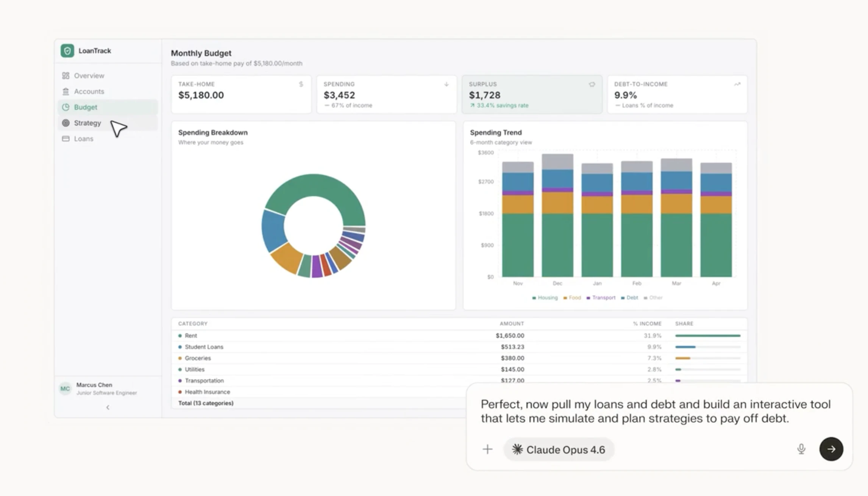868x496 pixels.
Task: Activate the microphone icon in the chat box
Action: pyautogui.click(x=801, y=449)
